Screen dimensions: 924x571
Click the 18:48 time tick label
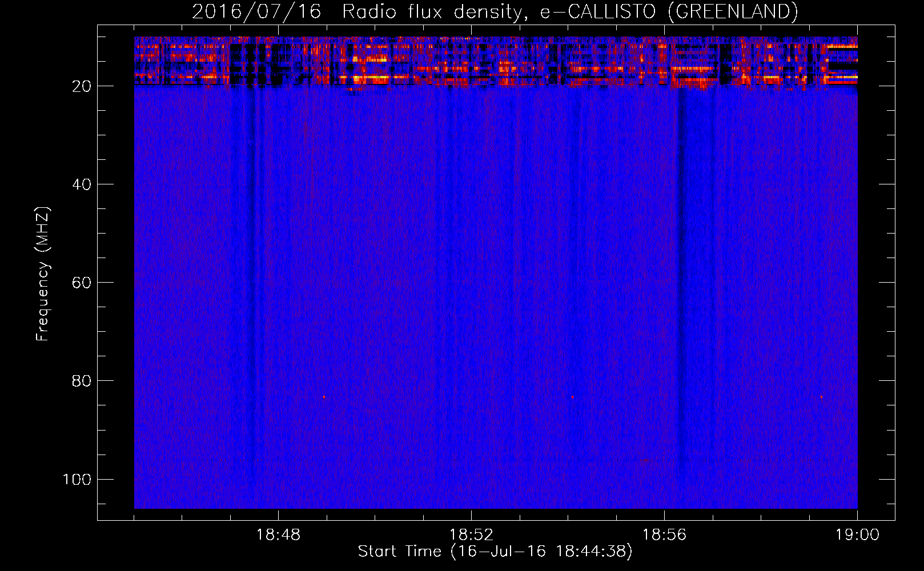tap(278, 535)
